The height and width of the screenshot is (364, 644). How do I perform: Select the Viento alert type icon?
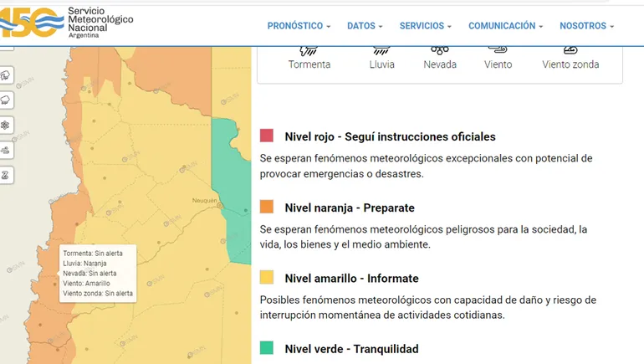pos(498,50)
